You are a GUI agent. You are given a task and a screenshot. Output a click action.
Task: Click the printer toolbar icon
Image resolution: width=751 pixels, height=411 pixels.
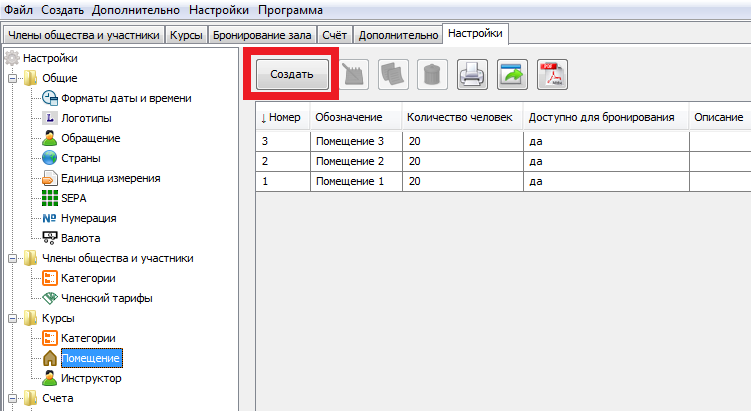coord(472,75)
